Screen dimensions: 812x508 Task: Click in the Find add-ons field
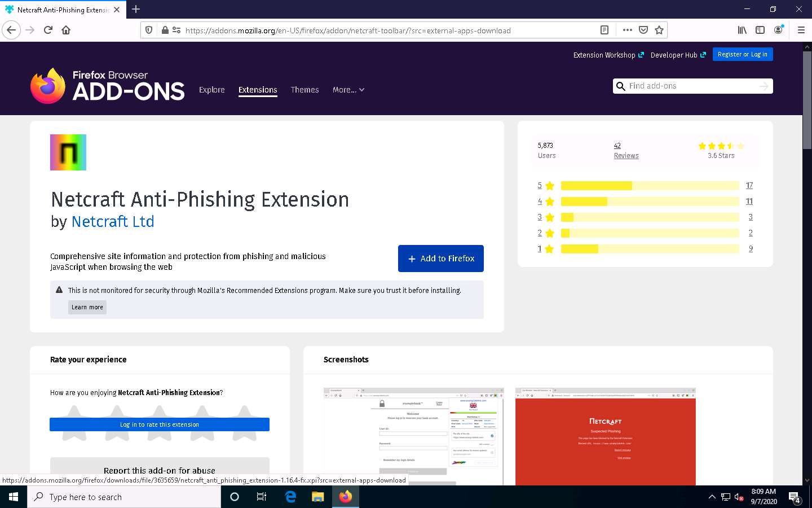tap(692, 86)
